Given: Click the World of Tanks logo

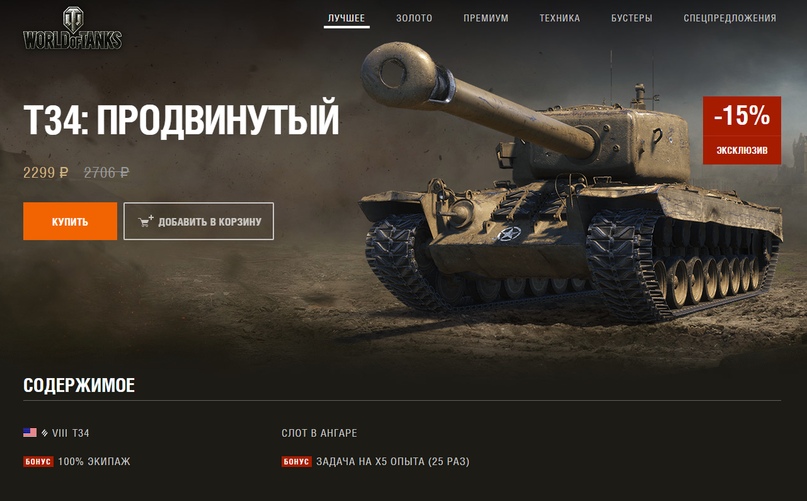Looking at the screenshot, I should click(73, 28).
